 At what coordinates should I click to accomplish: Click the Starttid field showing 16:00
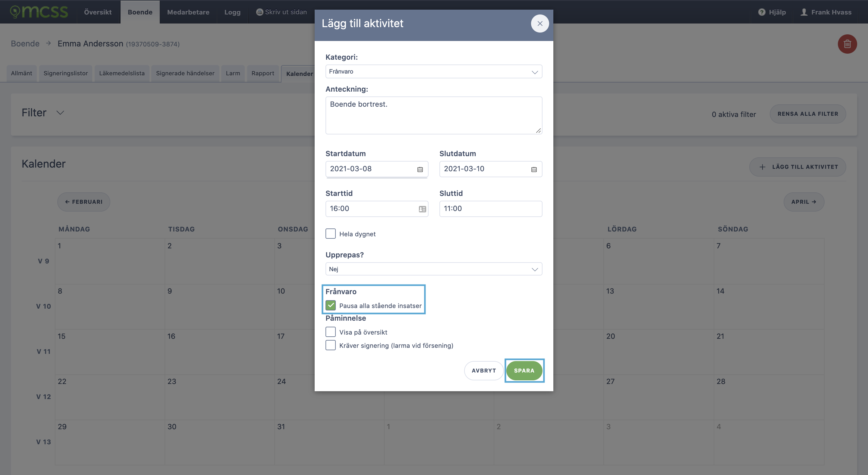pyautogui.click(x=377, y=209)
